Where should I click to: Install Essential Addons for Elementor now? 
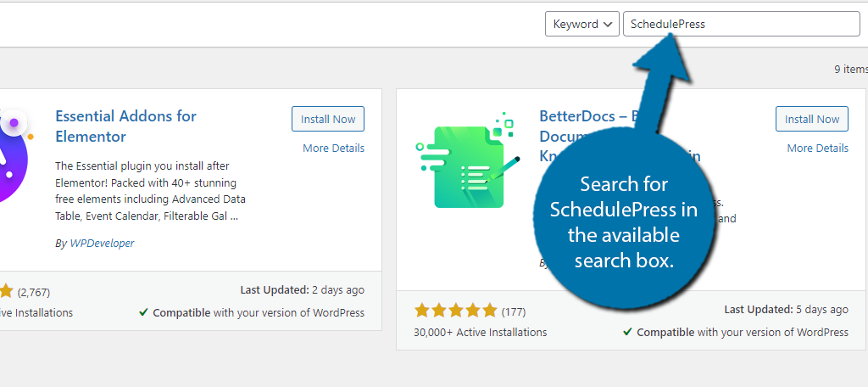click(x=328, y=119)
